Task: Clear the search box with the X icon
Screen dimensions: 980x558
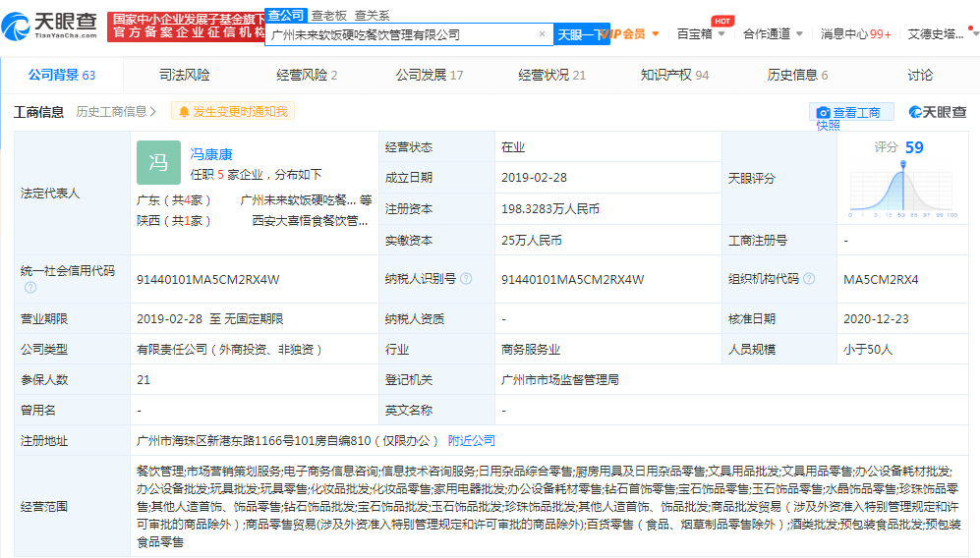Action: 542,34
